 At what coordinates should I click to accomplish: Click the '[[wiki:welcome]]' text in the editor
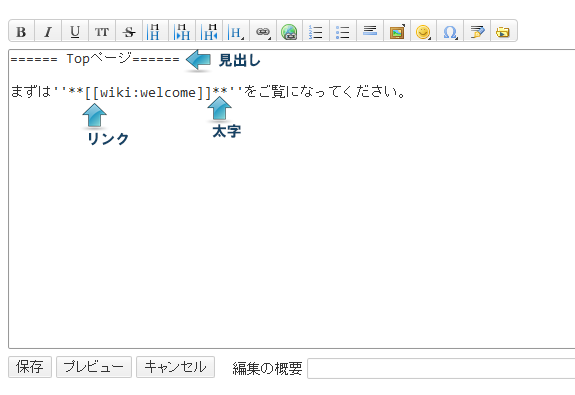(149, 92)
